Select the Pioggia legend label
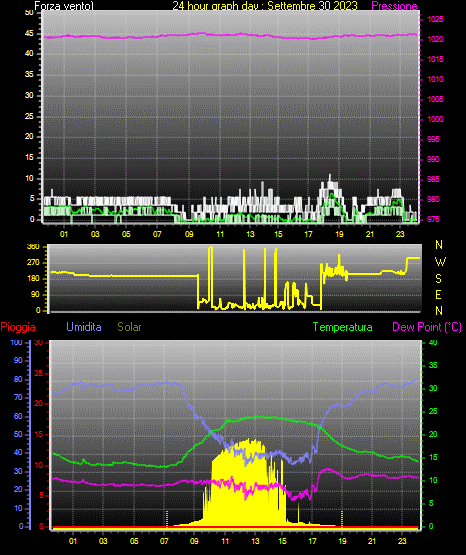The width and height of the screenshot is (466, 555). [18, 327]
